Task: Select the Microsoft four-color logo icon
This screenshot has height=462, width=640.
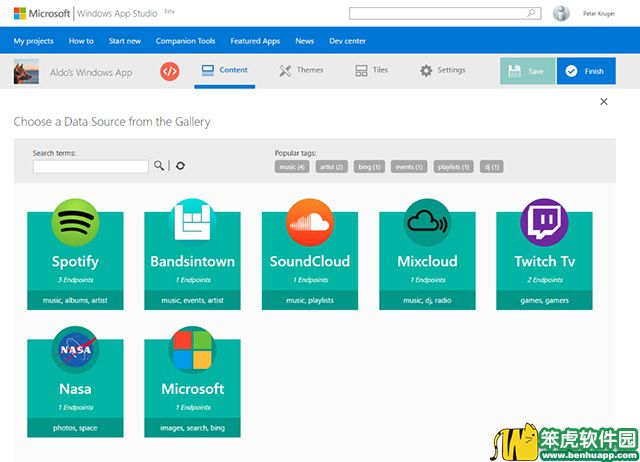Action: pyautogui.click(x=192, y=350)
